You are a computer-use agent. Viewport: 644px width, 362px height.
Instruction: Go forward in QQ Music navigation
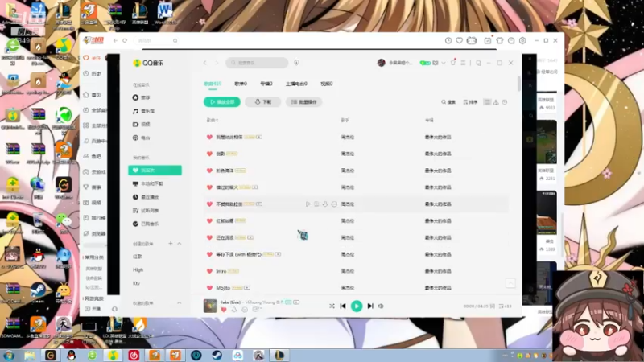217,63
